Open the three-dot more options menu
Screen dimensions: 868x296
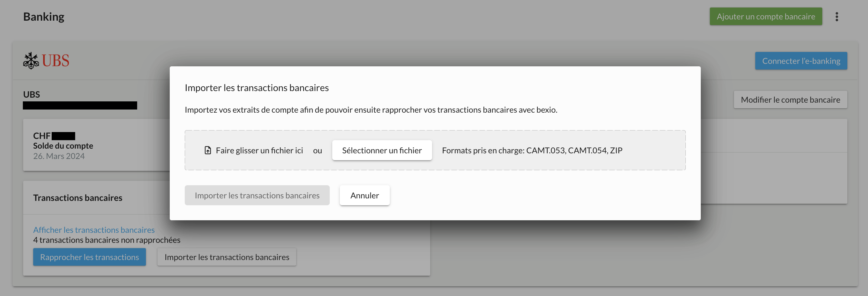[x=837, y=17]
